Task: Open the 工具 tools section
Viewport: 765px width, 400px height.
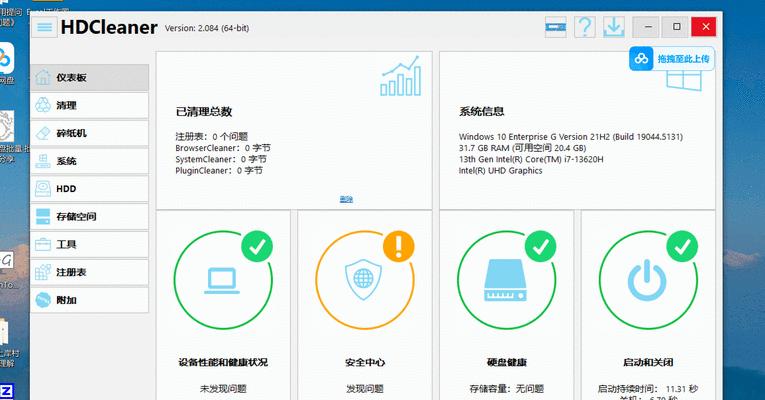Action: [x=90, y=244]
